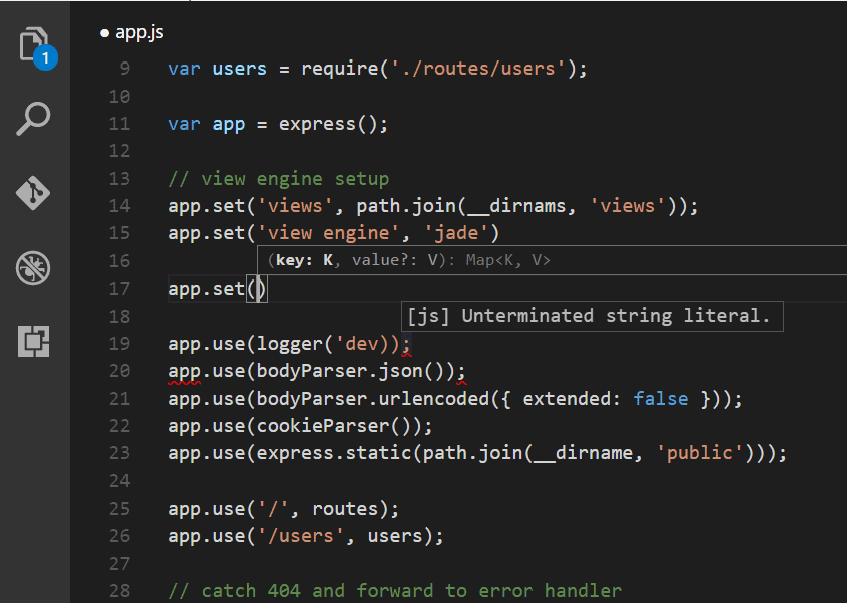Place cursor in './routes/users' string
Screen dimensions: 847x603
tap(479, 69)
